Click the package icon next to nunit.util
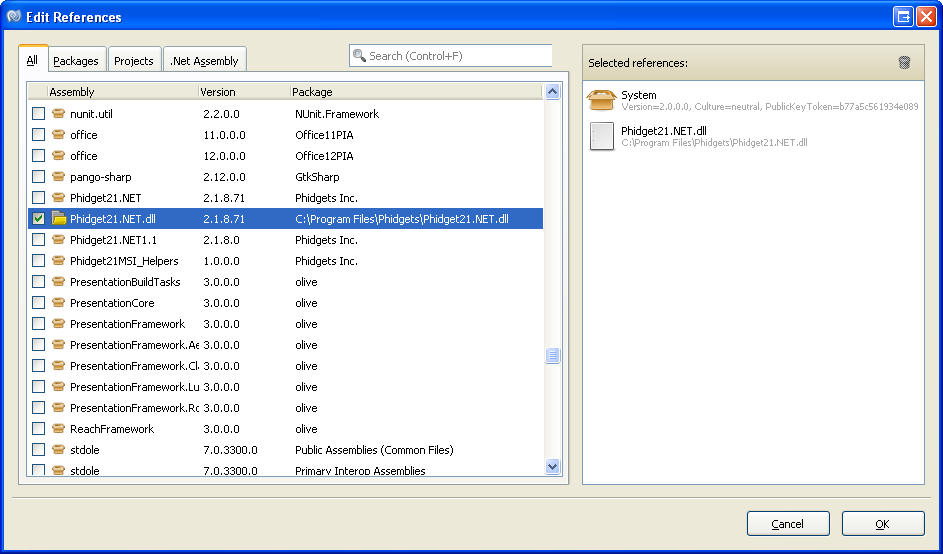The height and width of the screenshot is (554, 943). pos(59,114)
